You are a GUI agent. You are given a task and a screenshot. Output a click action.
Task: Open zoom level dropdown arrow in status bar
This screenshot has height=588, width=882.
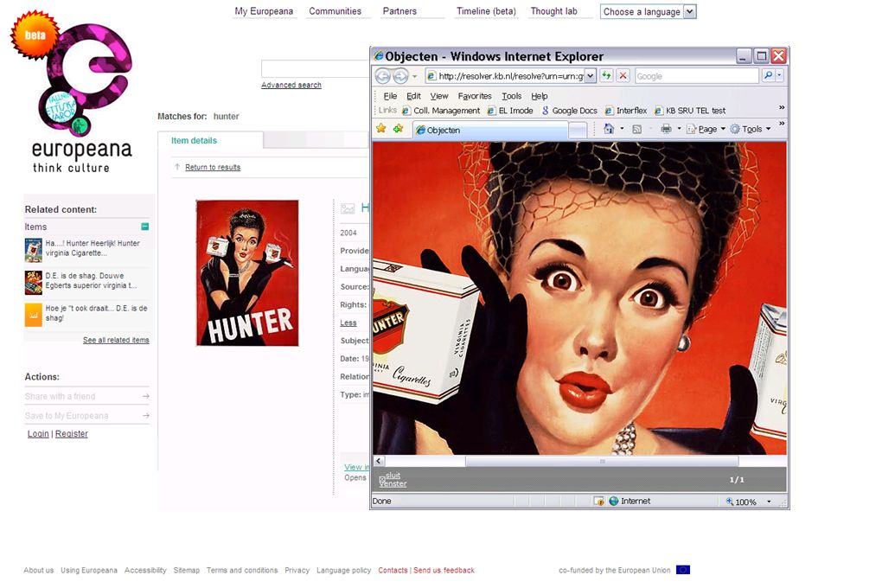click(x=769, y=502)
